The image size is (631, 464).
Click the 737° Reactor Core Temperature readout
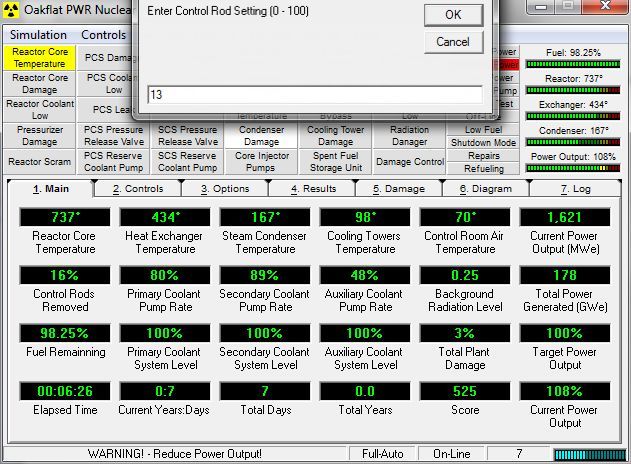pos(65,217)
